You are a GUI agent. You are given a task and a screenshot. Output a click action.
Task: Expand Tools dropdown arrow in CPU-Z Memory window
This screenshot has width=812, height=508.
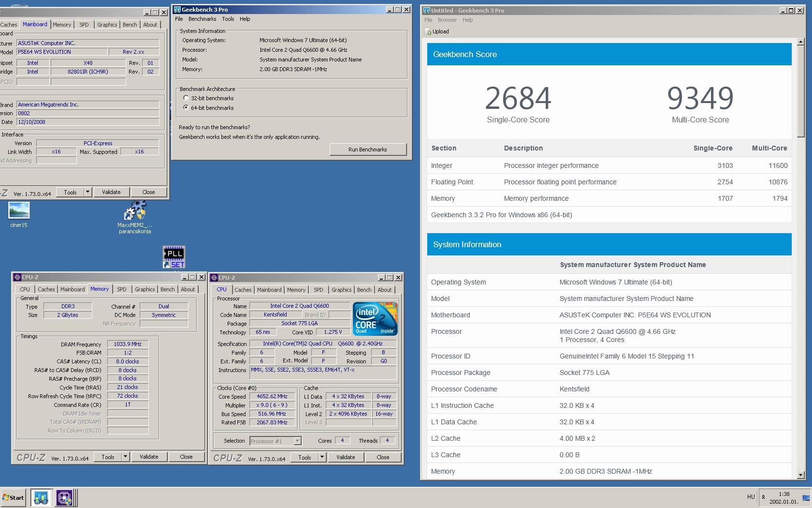pos(126,457)
